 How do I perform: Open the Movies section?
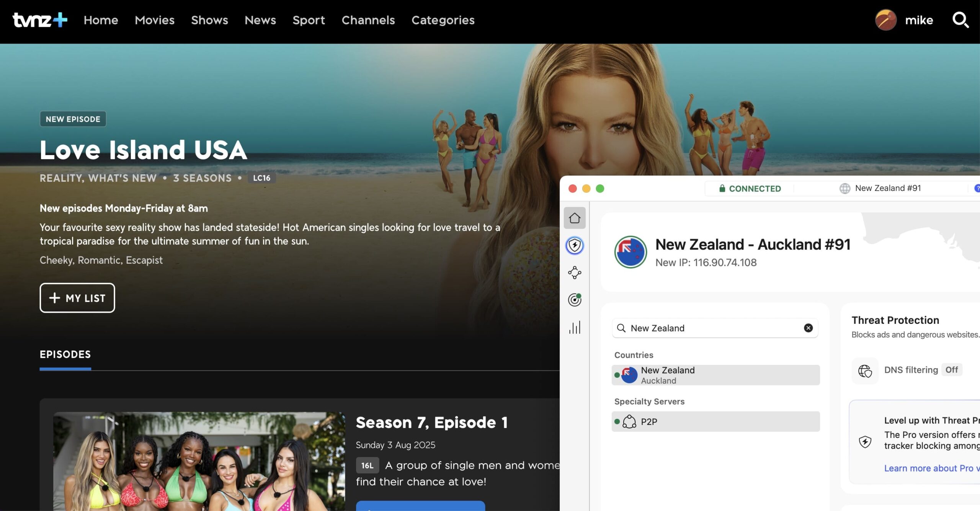[x=154, y=20]
